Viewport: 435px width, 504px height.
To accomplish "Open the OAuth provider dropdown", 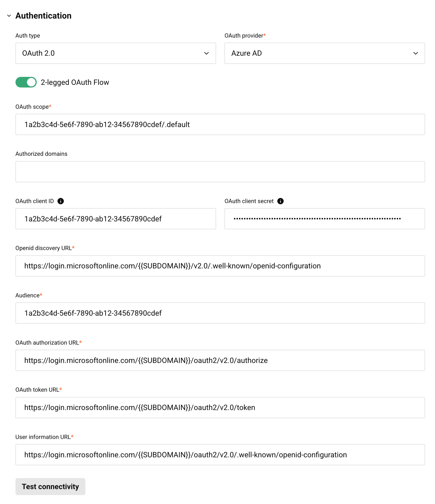I will coord(324,53).
